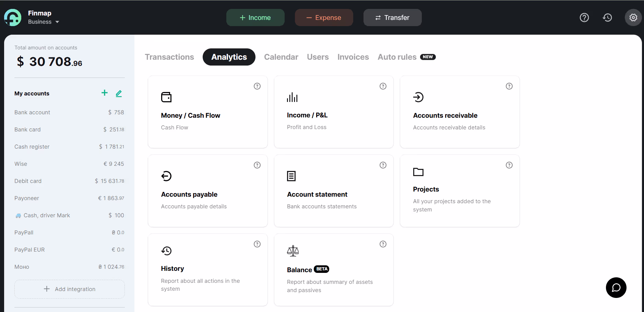Click the help question mark in the header
Viewport: 644px width, 312px height.
click(584, 17)
